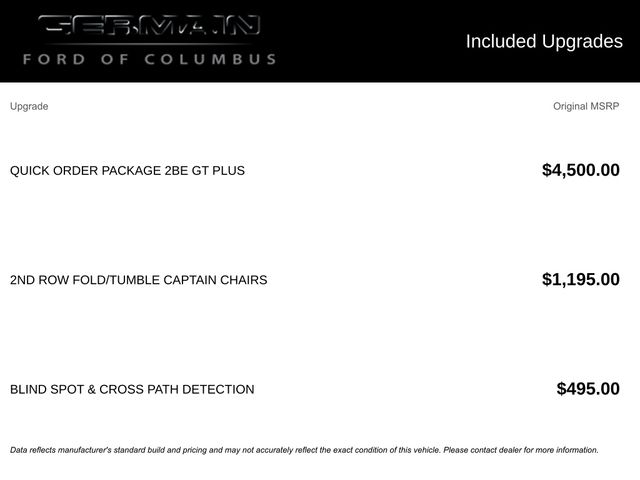The width and height of the screenshot is (640, 480).
Task: Select Quick Order Package 2BE GT Plus
Action: 127,171
